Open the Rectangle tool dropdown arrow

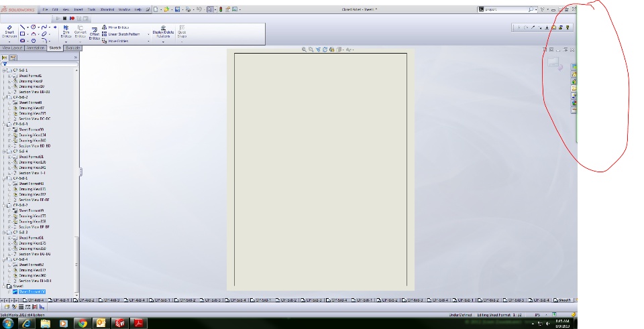[x=28, y=34]
